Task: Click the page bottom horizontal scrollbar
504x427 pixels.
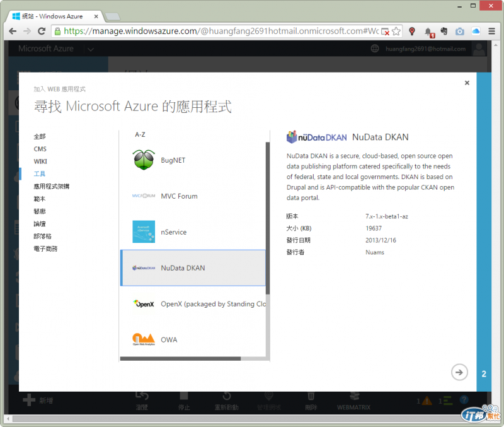Action: point(236,419)
